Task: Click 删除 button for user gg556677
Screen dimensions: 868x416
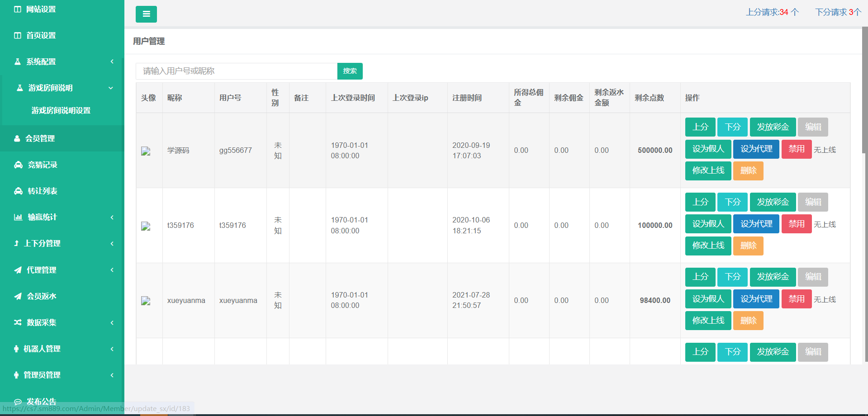Action: pos(748,170)
